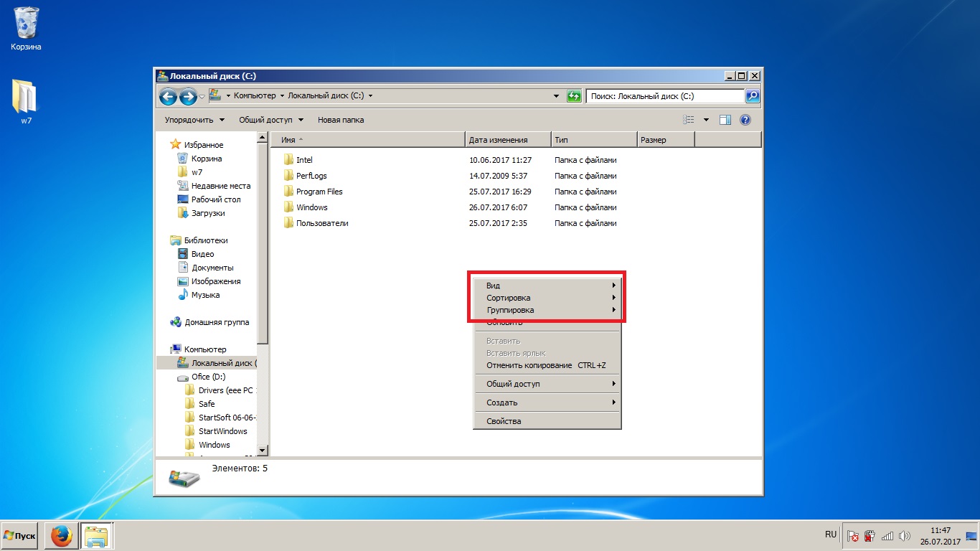Open Загрузки in the navigation pane
This screenshot has width=980, height=551.
pos(201,213)
